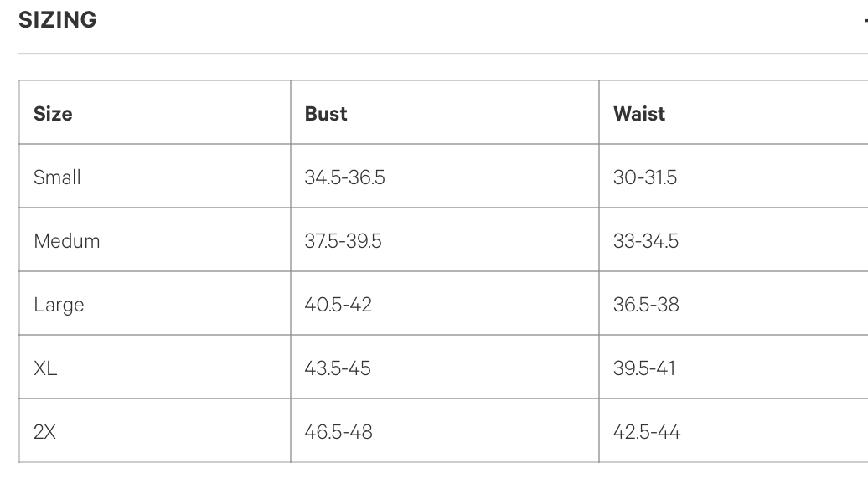Image resolution: width=868 pixels, height=499 pixels.
Task: Select waist measurement 30-31.5
Action: tap(644, 177)
